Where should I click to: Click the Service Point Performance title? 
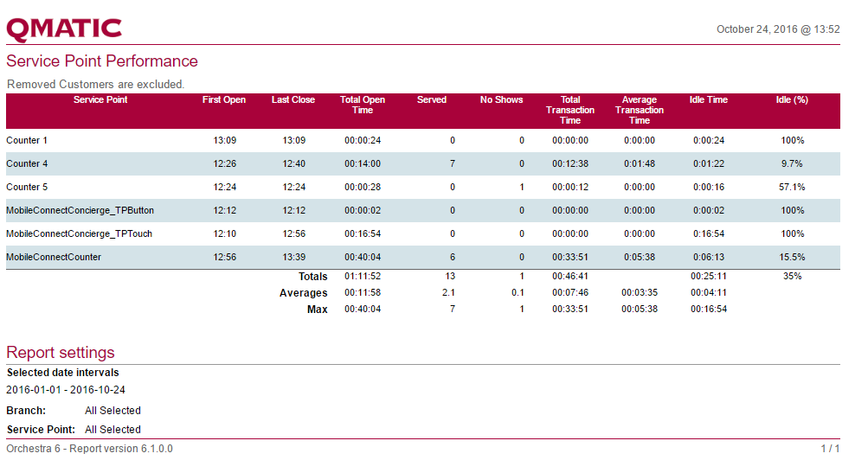click(102, 61)
